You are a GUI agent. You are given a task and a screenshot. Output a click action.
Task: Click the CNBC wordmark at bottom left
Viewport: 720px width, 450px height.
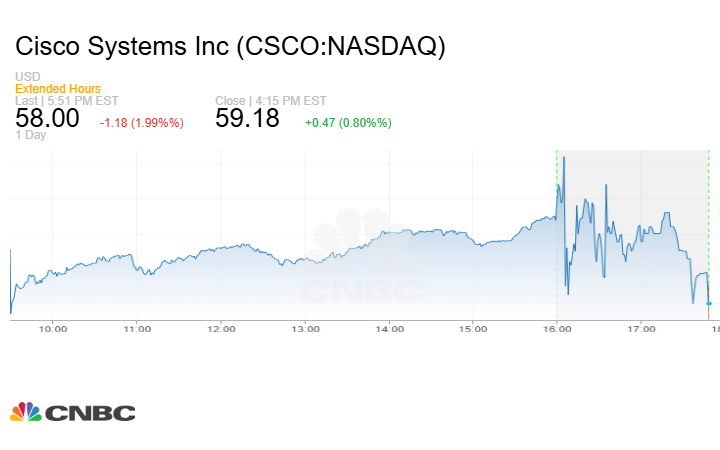[x=87, y=412]
